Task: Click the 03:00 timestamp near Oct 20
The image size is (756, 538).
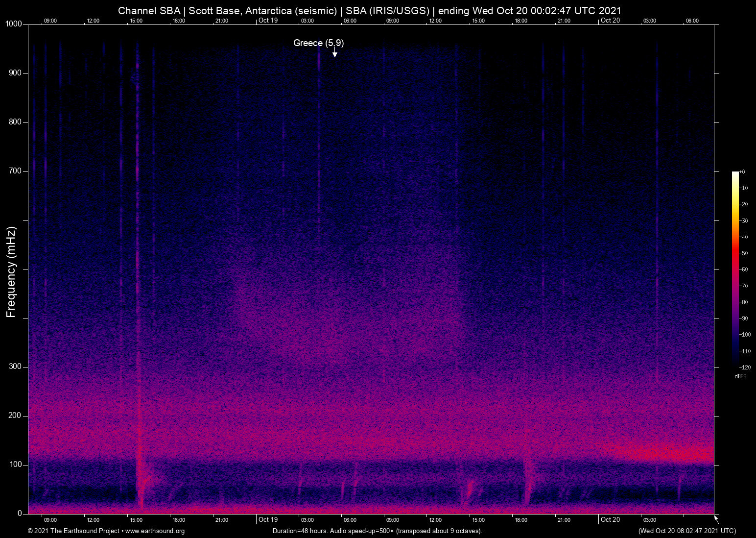Action: coord(650,520)
